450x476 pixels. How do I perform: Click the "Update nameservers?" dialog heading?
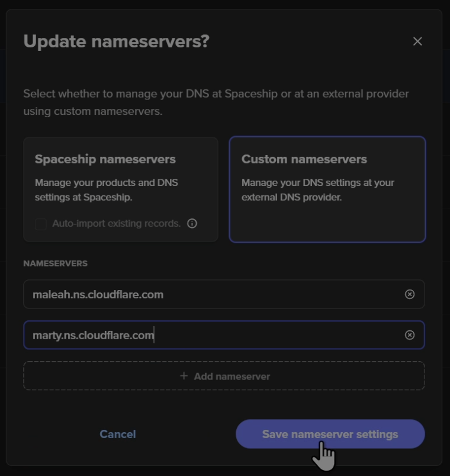pos(116,42)
